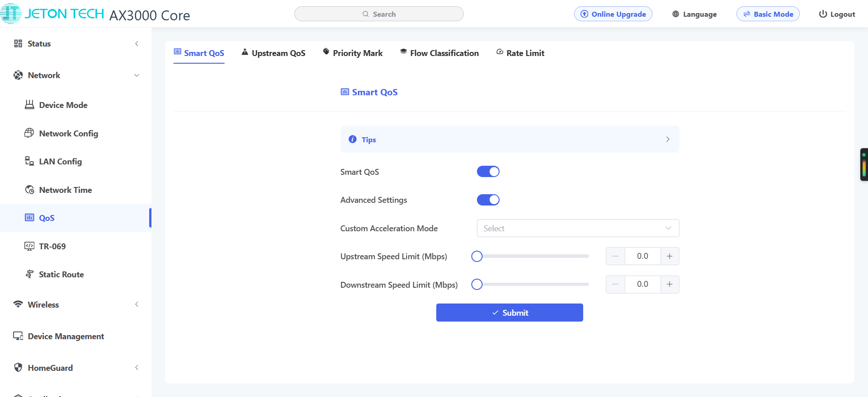Image resolution: width=868 pixels, height=397 pixels.
Task: Expand the Wireless menu chevron
Action: click(x=137, y=304)
